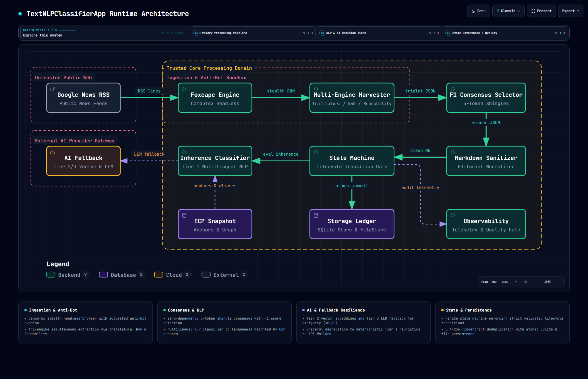The height and width of the screenshot is (379, 588).
Task: Click the search magnifier icon in canvas toolbar
Action: (516, 282)
